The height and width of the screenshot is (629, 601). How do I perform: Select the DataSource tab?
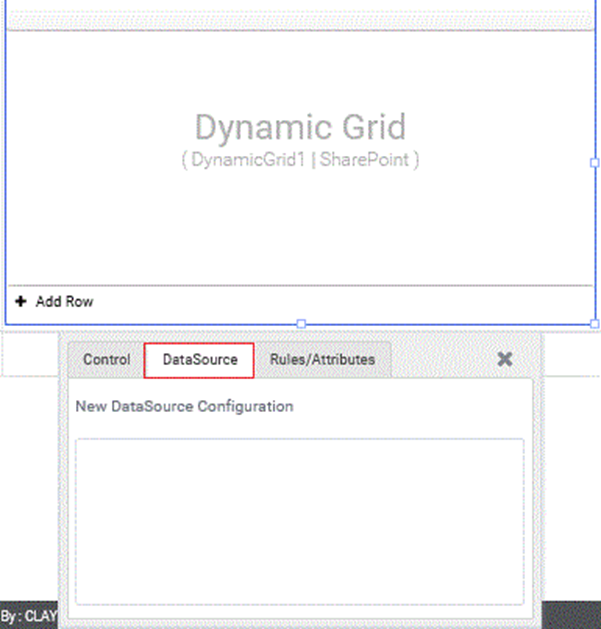[200, 360]
